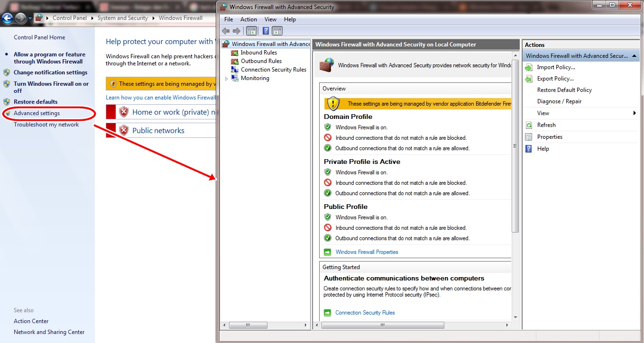Image resolution: width=644 pixels, height=343 pixels.
Task: Open the breadcrumb arrow after System and Security
Action: tap(153, 18)
